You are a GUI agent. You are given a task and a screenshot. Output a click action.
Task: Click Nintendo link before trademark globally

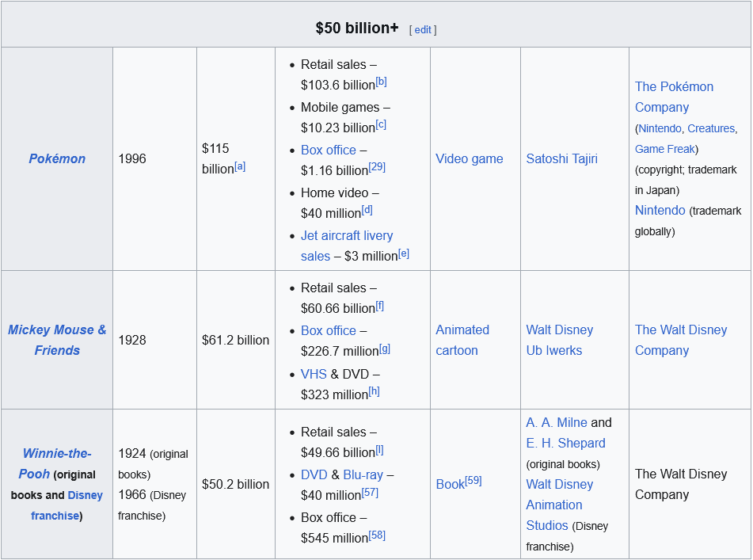[660, 210]
